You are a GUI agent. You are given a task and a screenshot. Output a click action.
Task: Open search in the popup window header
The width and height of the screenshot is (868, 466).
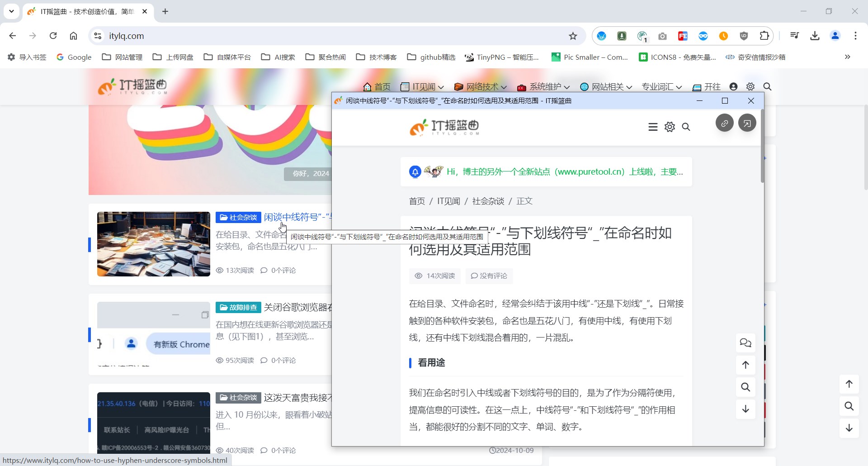(686, 127)
